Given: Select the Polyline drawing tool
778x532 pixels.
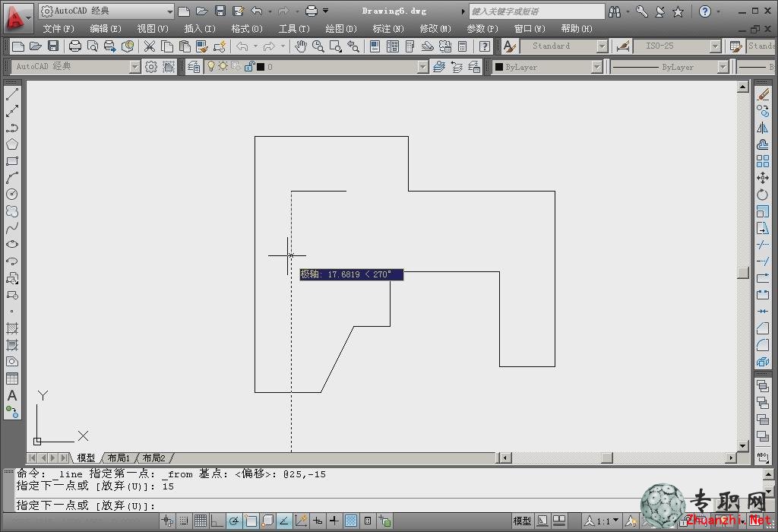Looking at the screenshot, I should [12, 128].
